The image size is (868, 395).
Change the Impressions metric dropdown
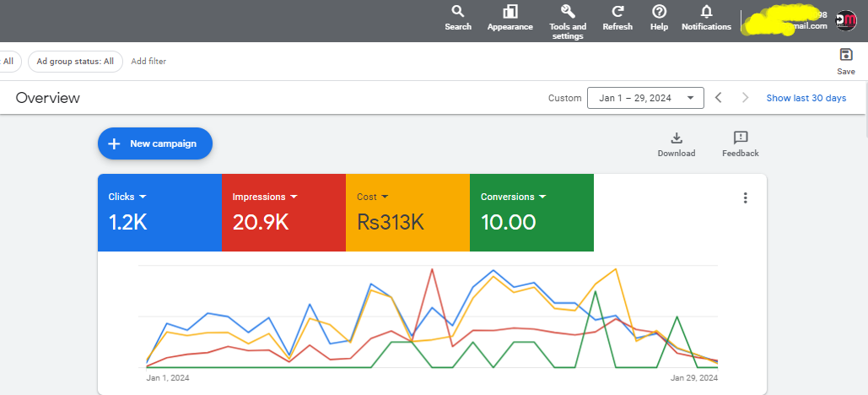coord(265,197)
